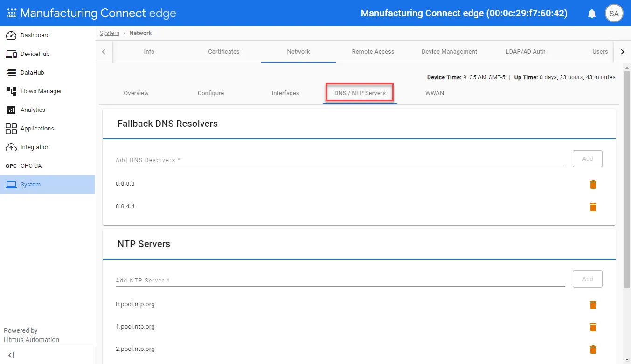The image size is (631, 364).
Task: Move the top tabs left using the left chevron
Action: pyautogui.click(x=104, y=52)
